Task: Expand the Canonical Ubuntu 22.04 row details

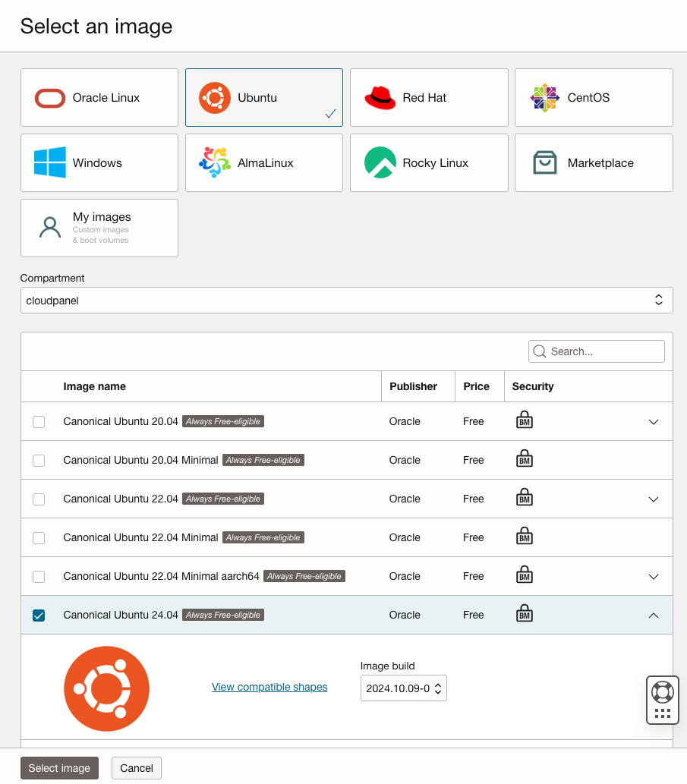Action: coord(654,499)
